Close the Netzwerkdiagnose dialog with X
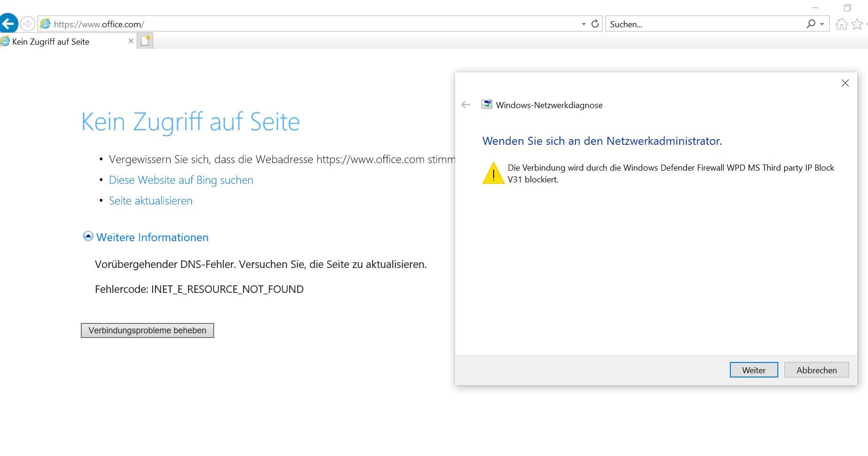Screen dimensions: 868x456 coord(845,83)
